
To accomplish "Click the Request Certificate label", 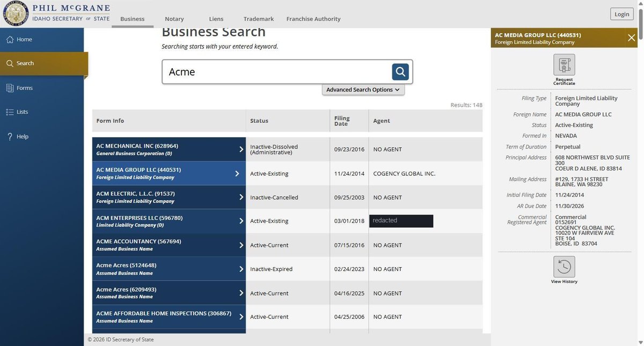I will [564, 82].
